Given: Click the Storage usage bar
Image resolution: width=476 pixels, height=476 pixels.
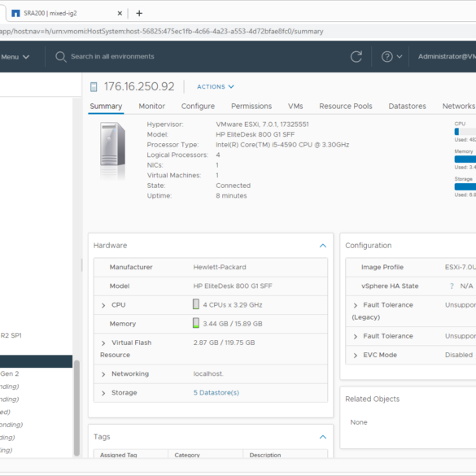Looking at the screenshot, I should pos(465,186).
